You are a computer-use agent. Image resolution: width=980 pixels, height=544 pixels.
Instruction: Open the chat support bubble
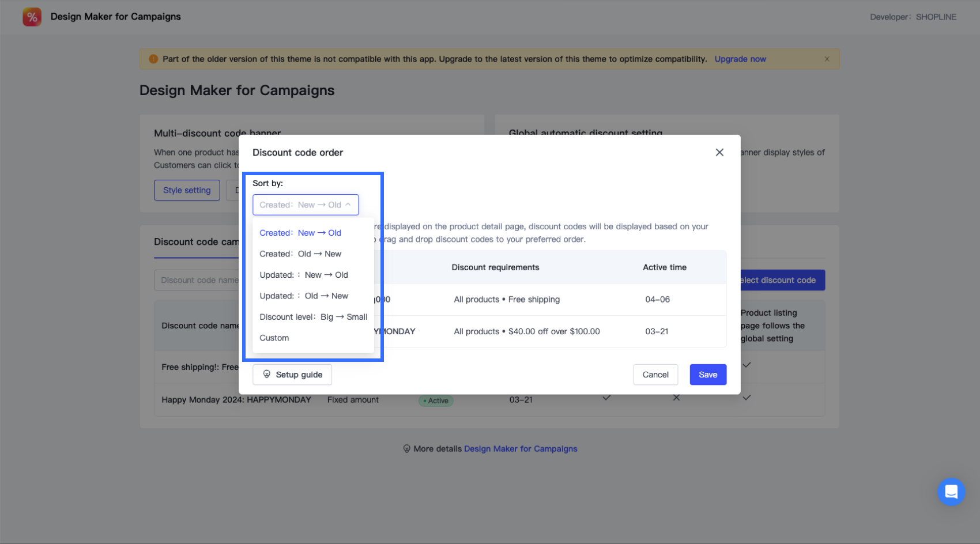tap(951, 492)
